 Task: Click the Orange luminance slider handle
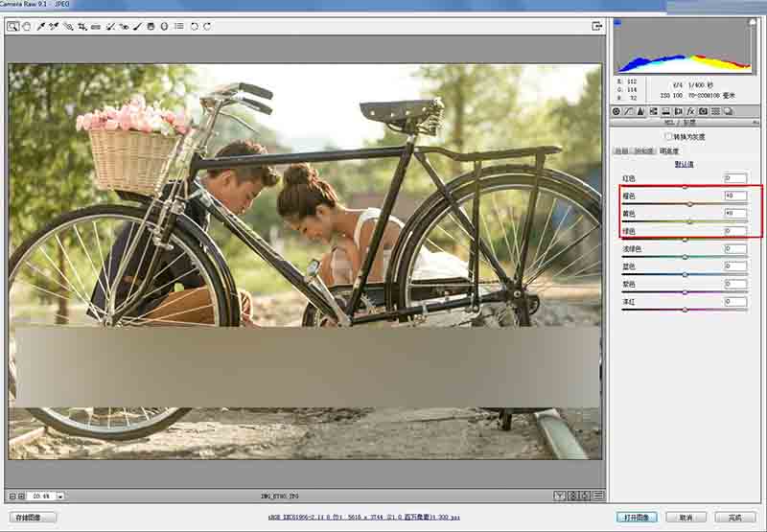(x=690, y=204)
